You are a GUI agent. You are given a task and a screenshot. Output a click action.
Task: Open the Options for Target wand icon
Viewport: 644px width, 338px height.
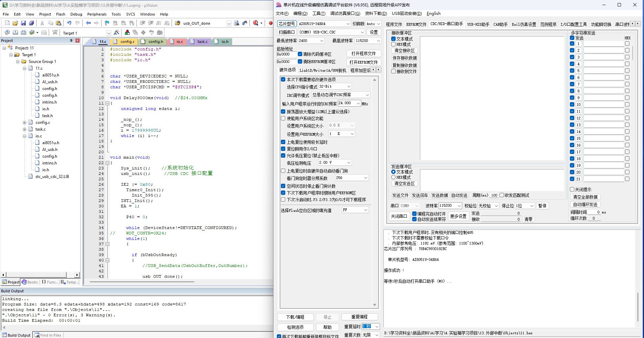[x=116, y=32]
